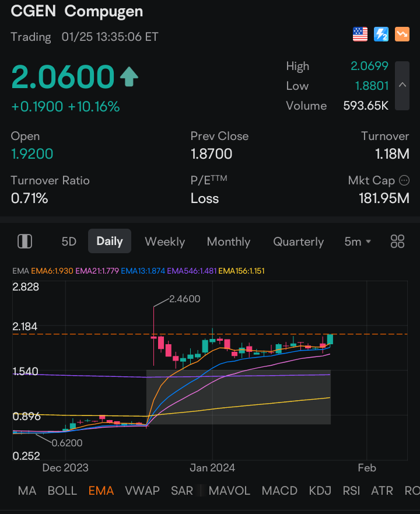Click the EMA13:1.874 legend label
The image size is (420, 514).
143,271
